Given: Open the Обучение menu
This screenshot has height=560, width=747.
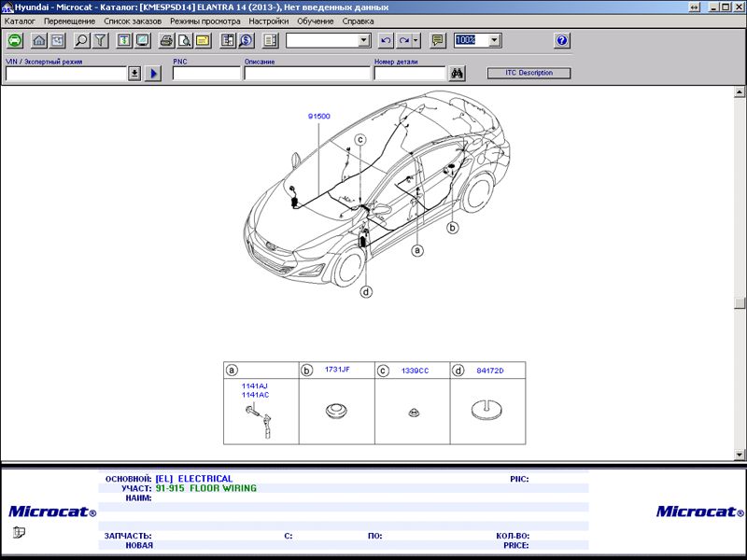Looking at the screenshot, I should tap(316, 21).
